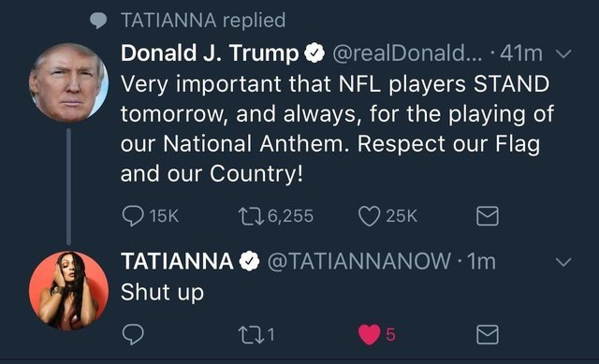Expand the chevron menu on TATIANNA's tweet

click(x=563, y=262)
